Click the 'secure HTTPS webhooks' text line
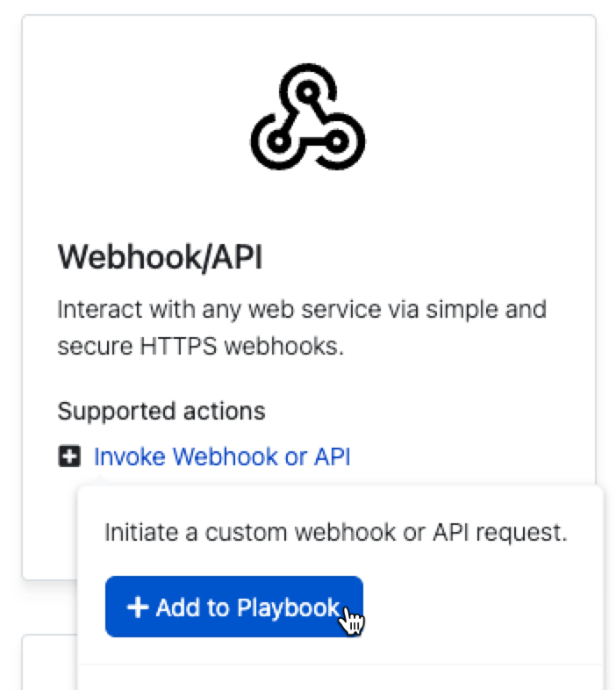The image size is (616, 690). pos(201,346)
